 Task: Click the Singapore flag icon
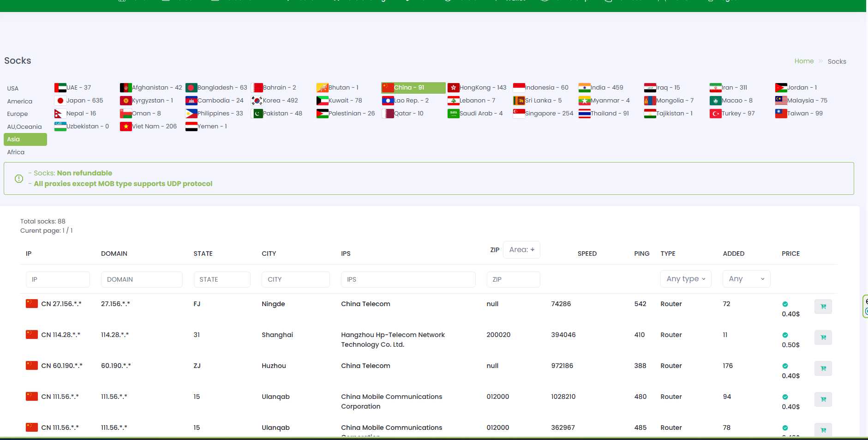tap(519, 114)
